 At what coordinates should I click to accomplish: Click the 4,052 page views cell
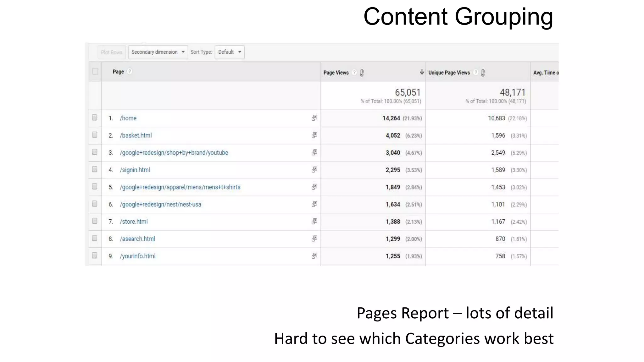[393, 135]
